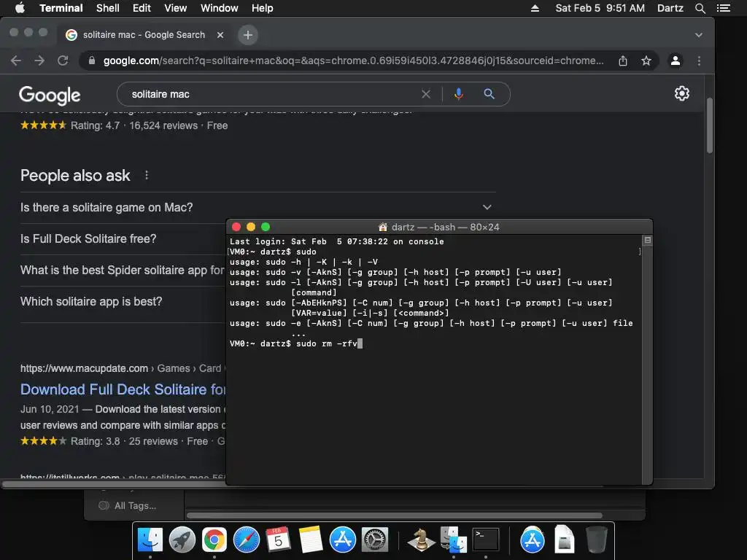
Task: Click Chrome's vertical page scrollbar
Action: click(x=709, y=125)
